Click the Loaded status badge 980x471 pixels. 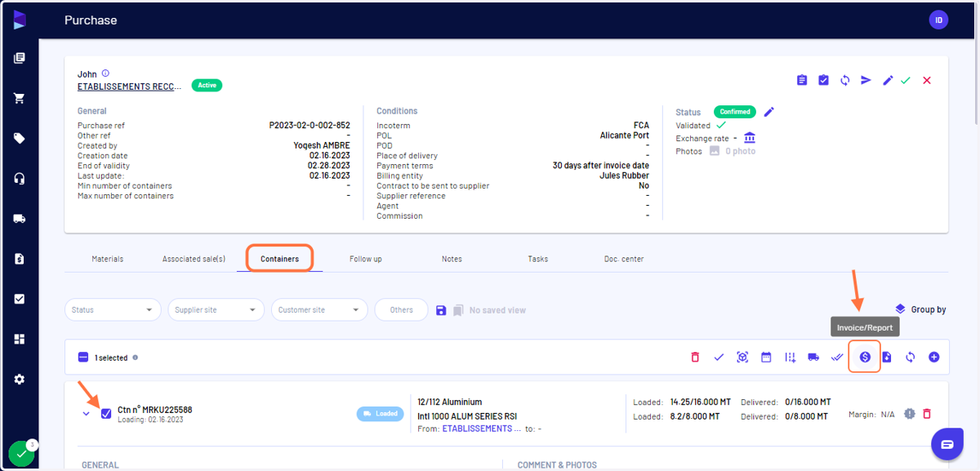point(381,414)
